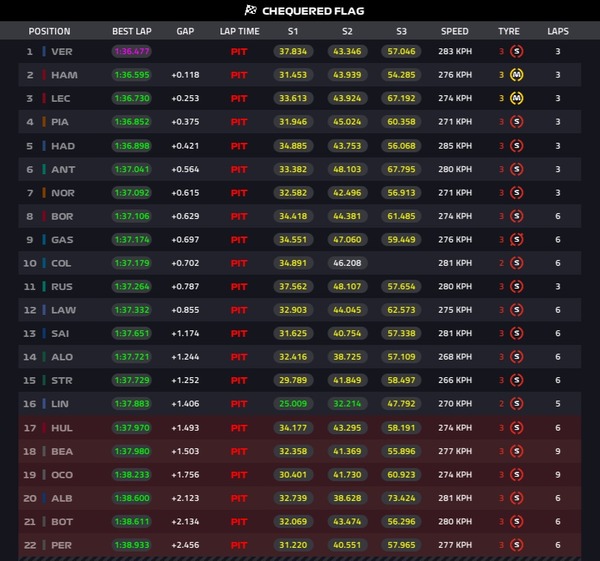
Task: Click driver name GAS
Action: tap(62, 240)
